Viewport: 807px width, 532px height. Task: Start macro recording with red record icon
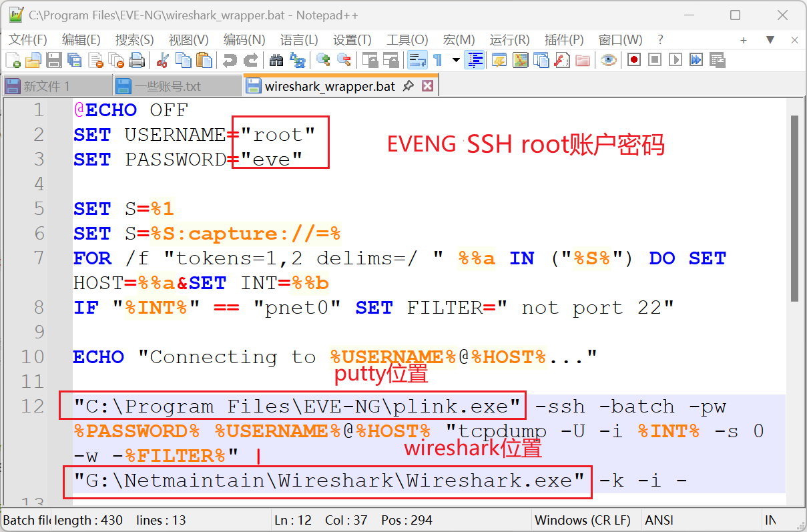(634, 61)
